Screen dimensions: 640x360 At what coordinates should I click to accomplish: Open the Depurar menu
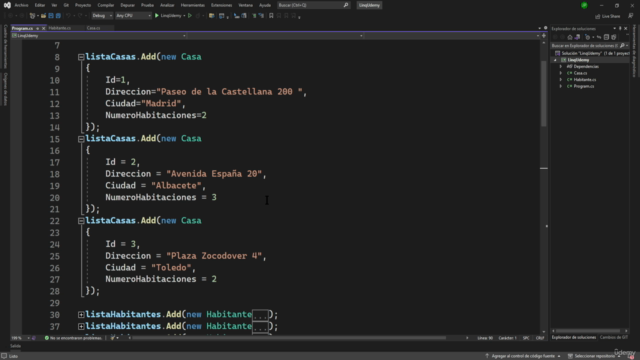tap(127, 5)
